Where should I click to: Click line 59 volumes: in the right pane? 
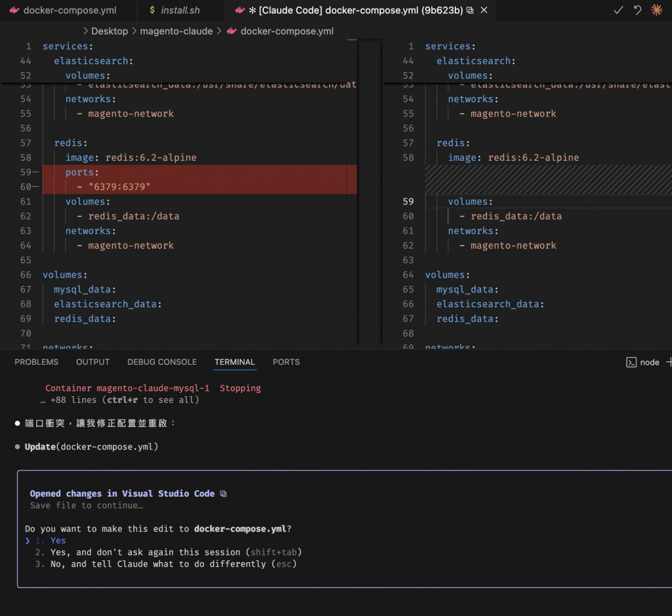click(x=470, y=201)
